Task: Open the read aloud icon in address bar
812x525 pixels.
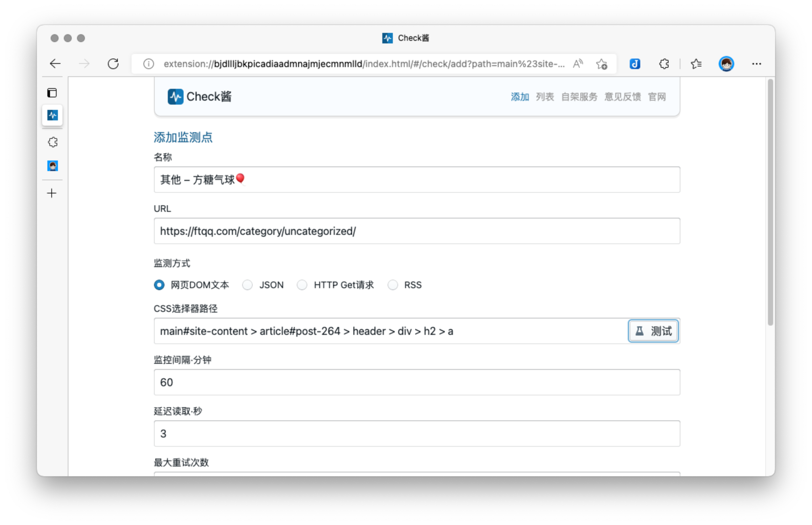Action: [x=578, y=64]
